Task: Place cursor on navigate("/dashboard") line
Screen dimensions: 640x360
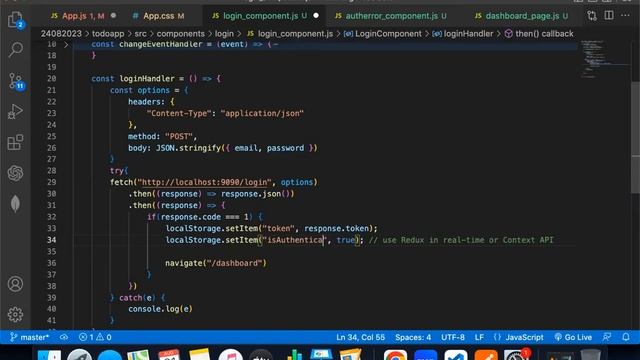Action: 216,263
